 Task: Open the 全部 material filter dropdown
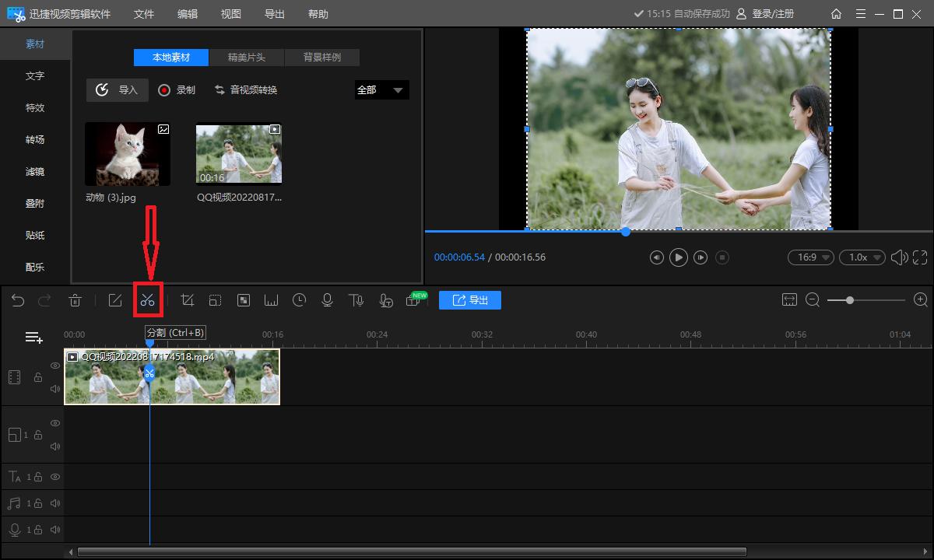[381, 90]
